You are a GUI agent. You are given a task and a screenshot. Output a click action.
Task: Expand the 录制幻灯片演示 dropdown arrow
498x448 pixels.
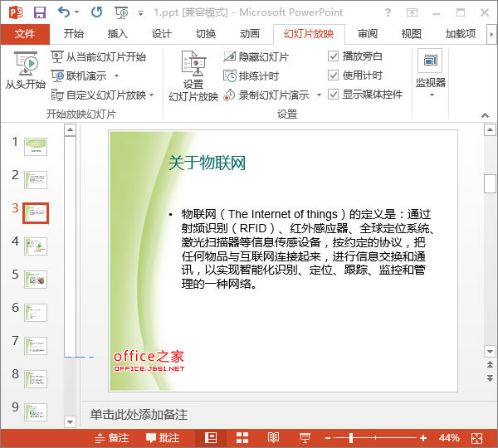pos(317,95)
